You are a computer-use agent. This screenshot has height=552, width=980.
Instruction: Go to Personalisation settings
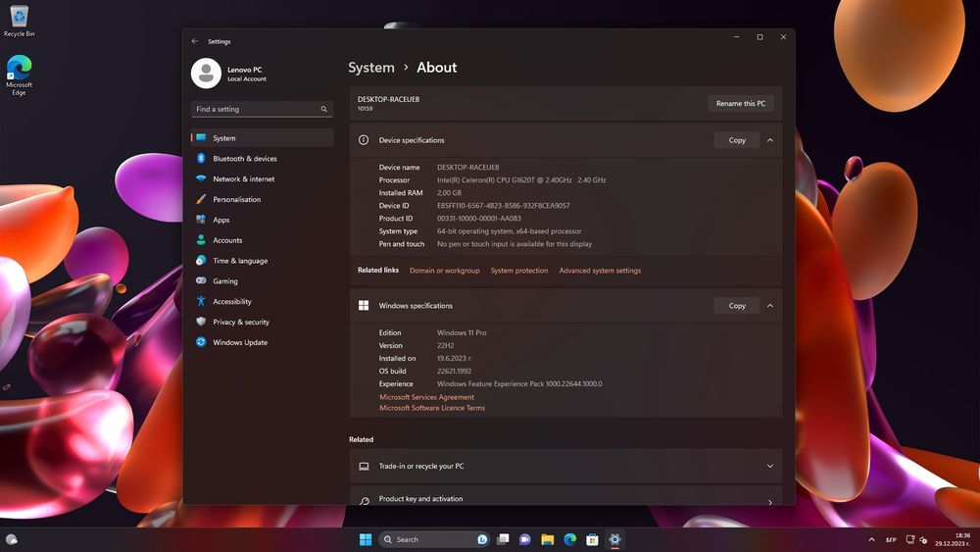pyautogui.click(x=262, y=199)
